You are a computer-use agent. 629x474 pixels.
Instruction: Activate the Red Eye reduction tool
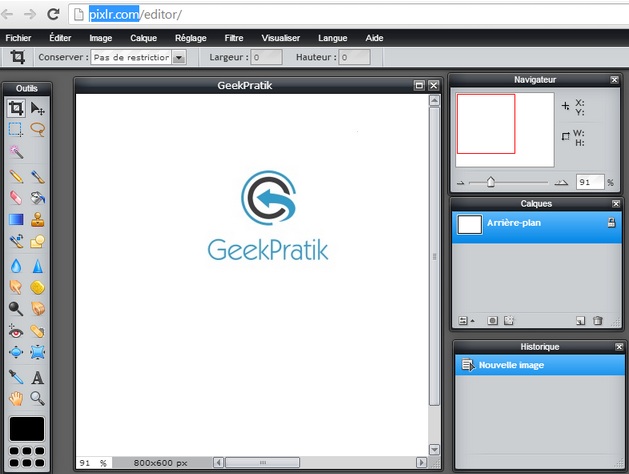point(16,332)
